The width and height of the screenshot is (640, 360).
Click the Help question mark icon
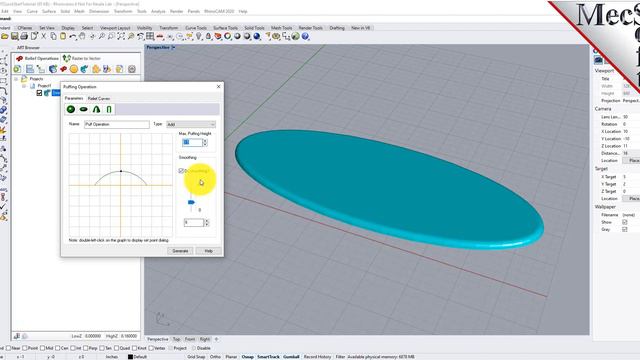[305, 36]
